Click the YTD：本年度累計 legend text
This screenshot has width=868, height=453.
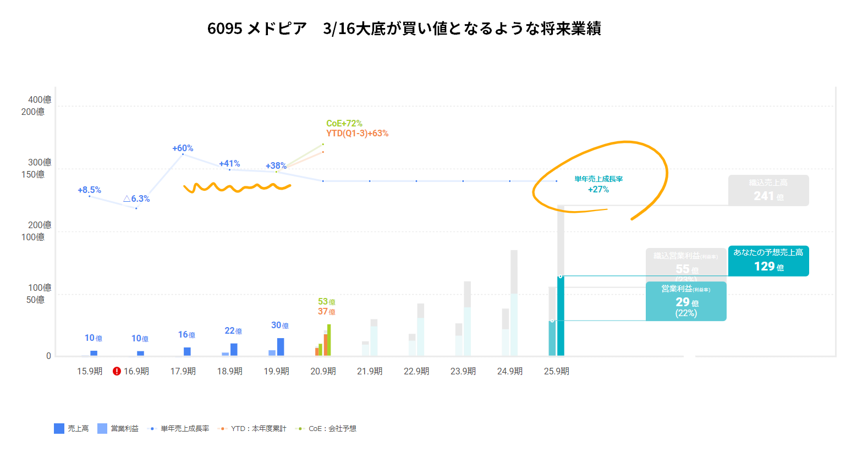click(x=259, y=429)
